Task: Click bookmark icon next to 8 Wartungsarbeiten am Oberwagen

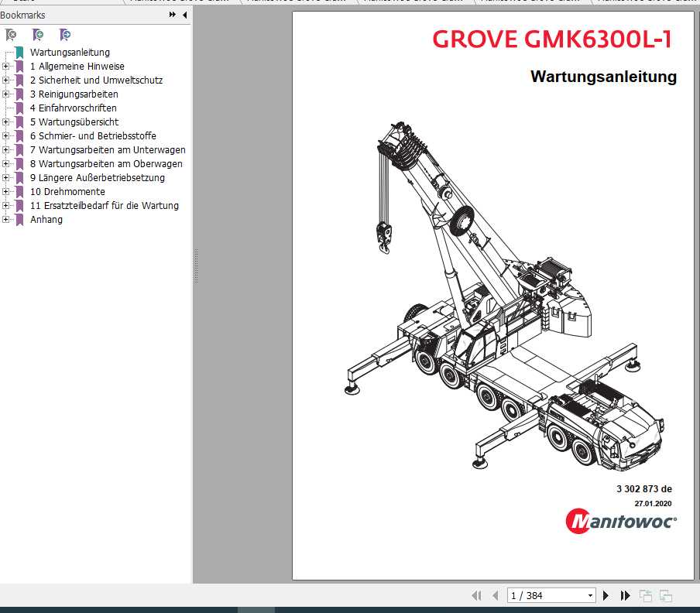Action: pos(19,164)
